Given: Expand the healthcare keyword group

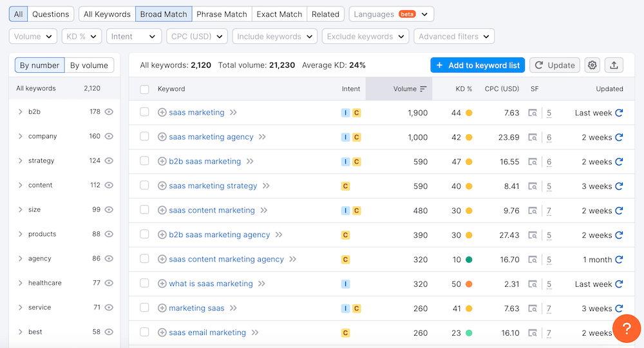Looking at the screenshot, I should click(x=21, y=283).
